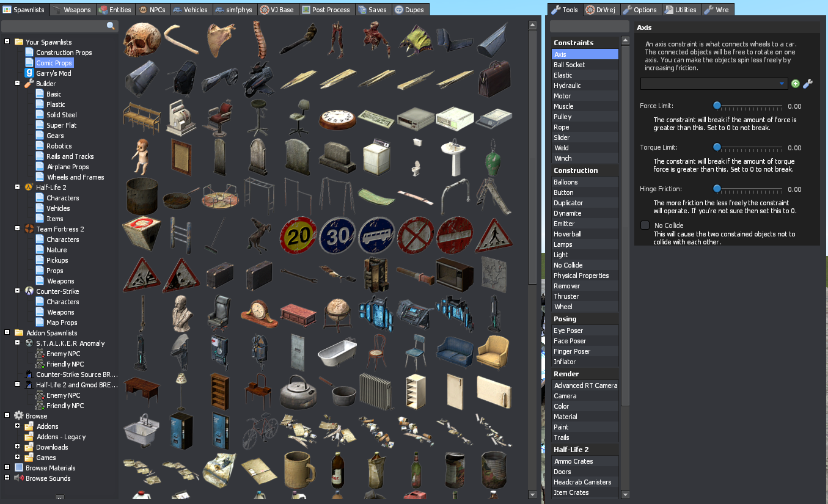Image resolution: width=828 pixels, height=504 pixels.
Task: Spawn the globe prop
Action: tap(338, 315)
